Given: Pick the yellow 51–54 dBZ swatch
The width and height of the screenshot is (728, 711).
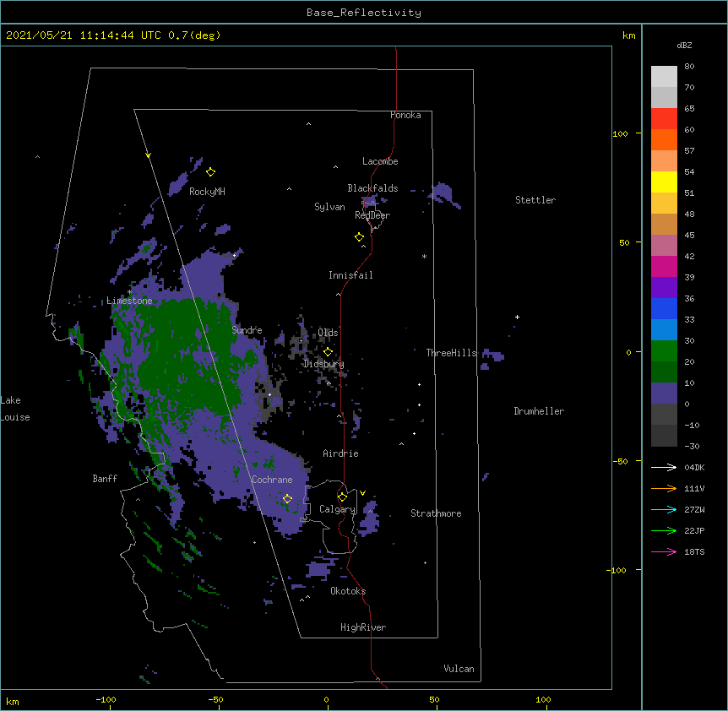Looking at the screenshot, I should pyautogui.click(x=664, y=182).
